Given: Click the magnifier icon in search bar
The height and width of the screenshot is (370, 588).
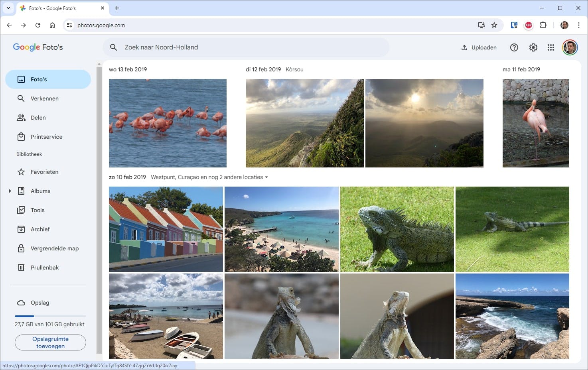Looking at the screenshot, I should 114,47.
